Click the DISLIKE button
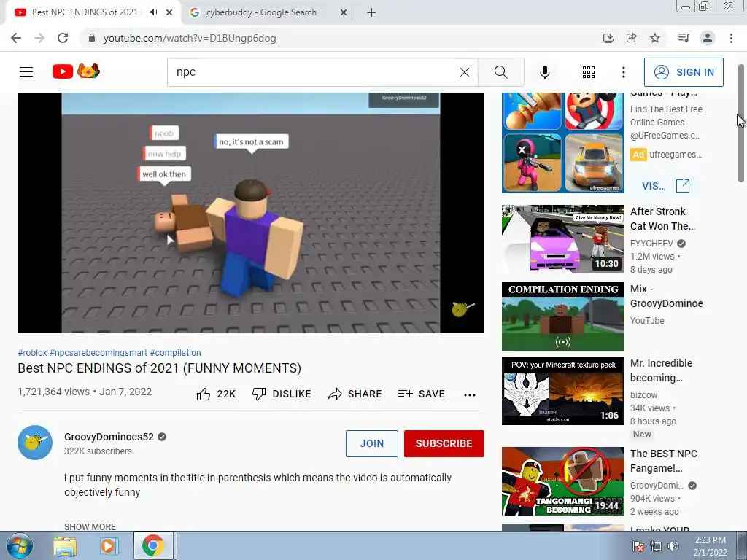 282,394
